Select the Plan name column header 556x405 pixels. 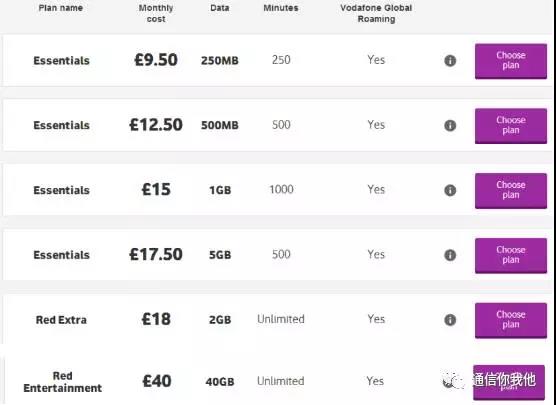pos(61,8)
